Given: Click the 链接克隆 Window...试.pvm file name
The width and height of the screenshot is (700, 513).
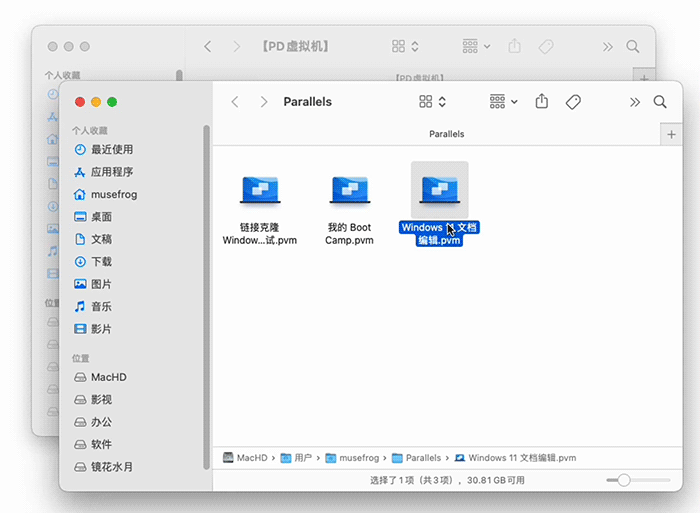Looking at the screenshot, I should [260, 234].
